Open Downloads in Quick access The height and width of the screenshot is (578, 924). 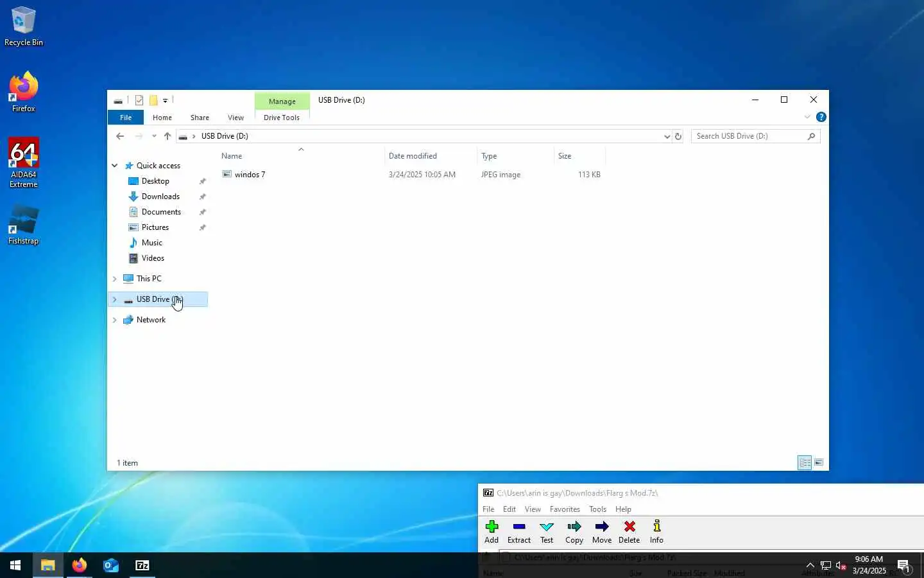coord(160,197)
